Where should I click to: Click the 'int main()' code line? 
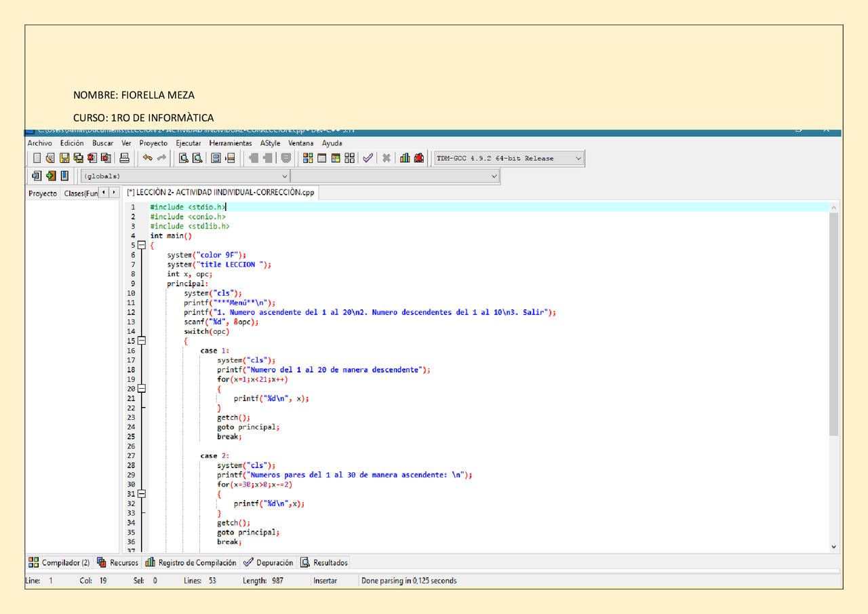point(171,236)
